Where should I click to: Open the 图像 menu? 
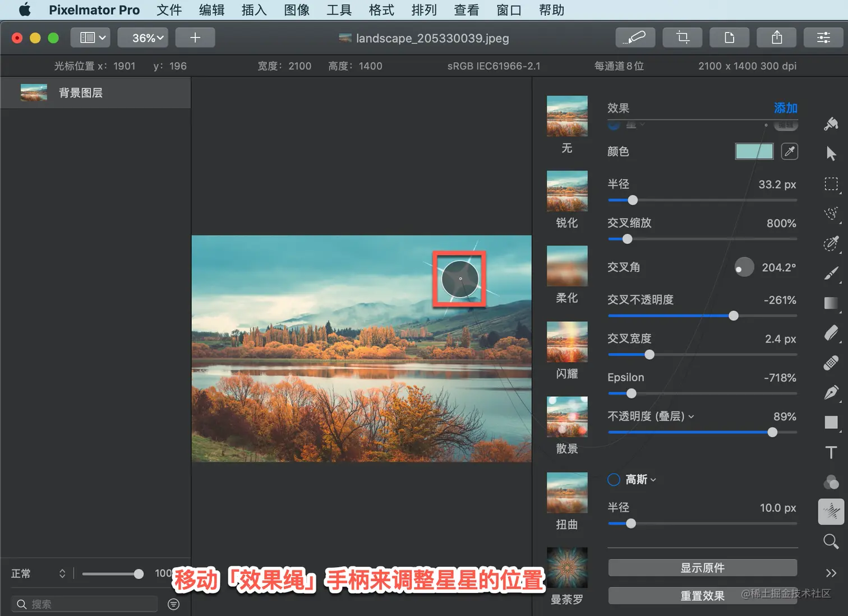click(297, 10)
